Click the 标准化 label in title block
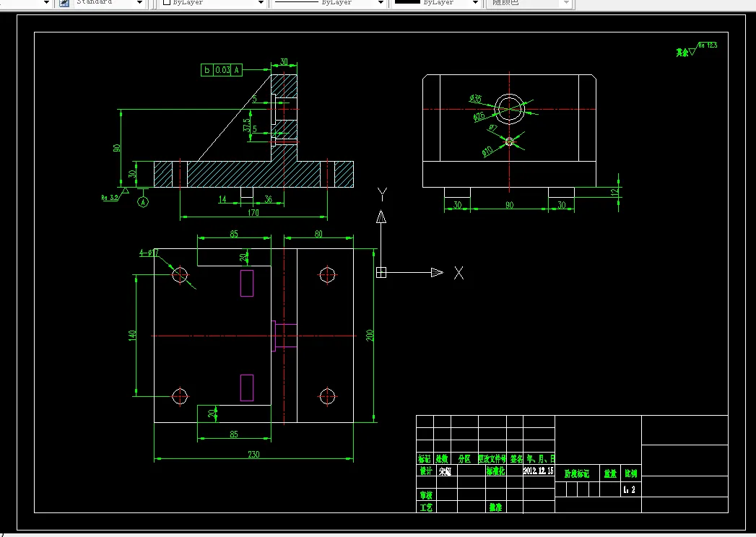This screenshot has height=537, width=756. [495, 471]
